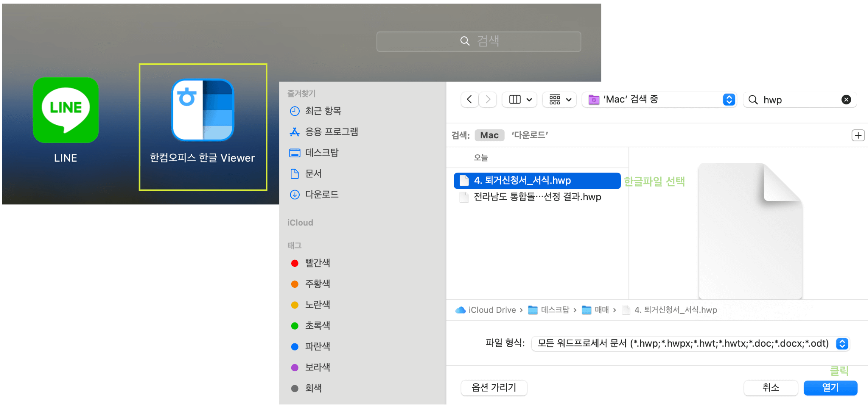The height and width of the screenshot is (407, 868).
Task: Open the 'Mac' 검색 중 location popup
Action: [659, 100]
